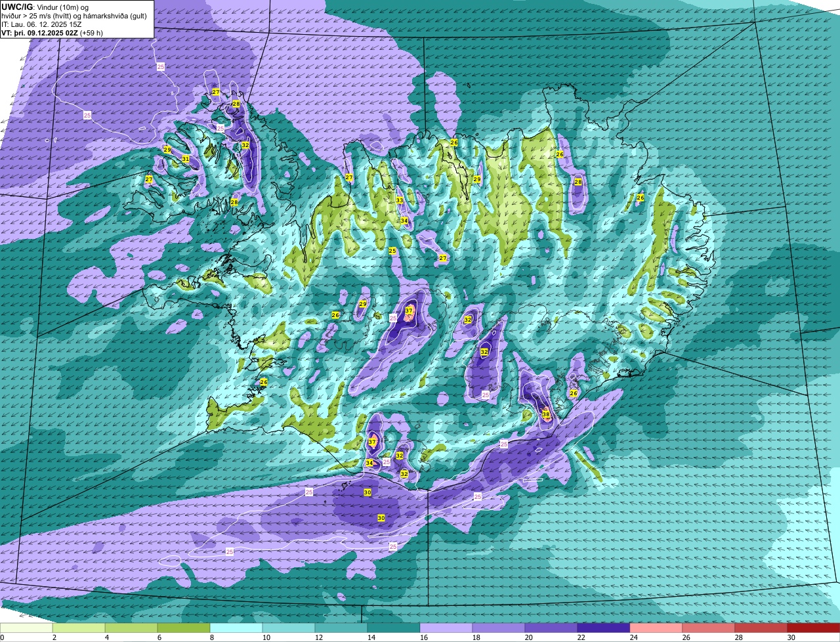Click the scale tick number 24
The height and width of the screenshot is (642, 840).
(x=634, y=637)
